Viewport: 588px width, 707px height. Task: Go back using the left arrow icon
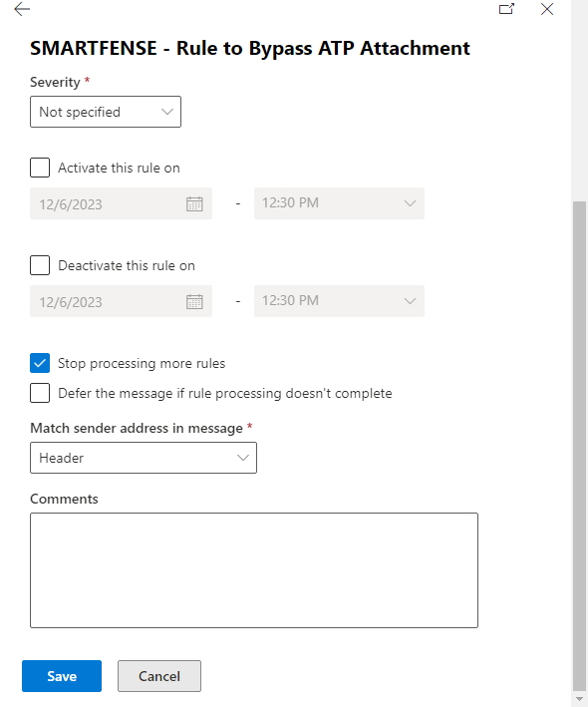22,9
